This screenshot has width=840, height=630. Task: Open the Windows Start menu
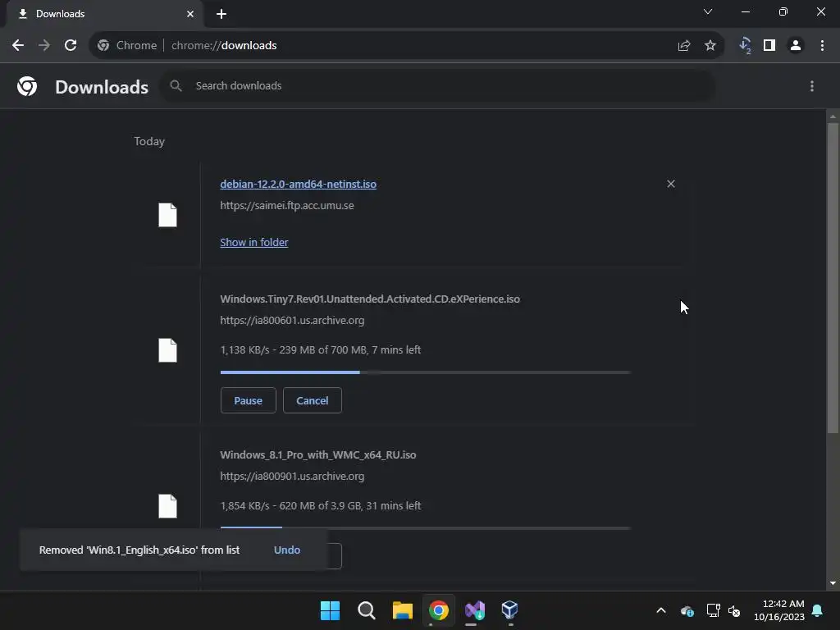point(330,610)
